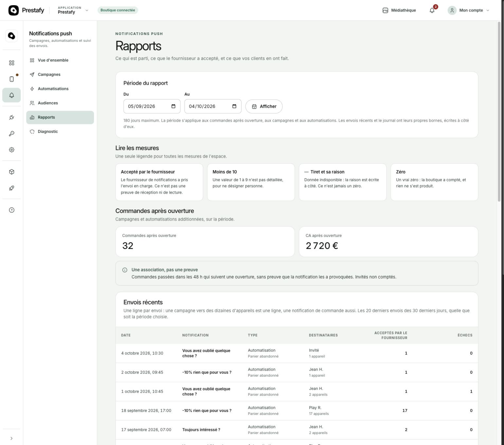Open the mobile phone icon in the icon rail
The height and width of the screenshot is (445, 504).
(x=11, y=79)
